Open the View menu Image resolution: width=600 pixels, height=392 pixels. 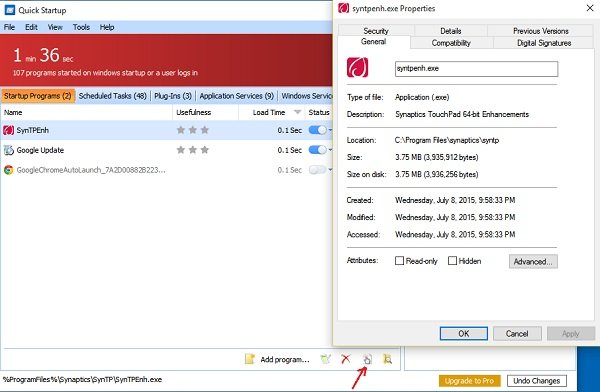[55, 27]
